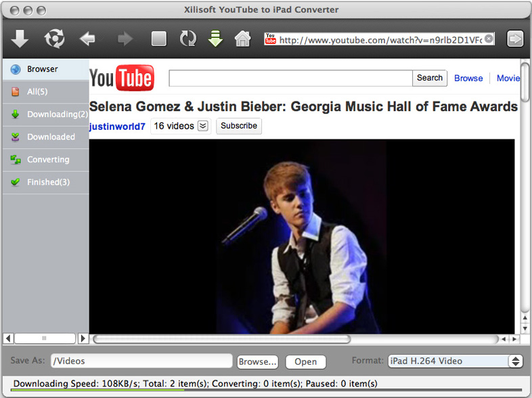Click the green download-video arrow icon

215,39
